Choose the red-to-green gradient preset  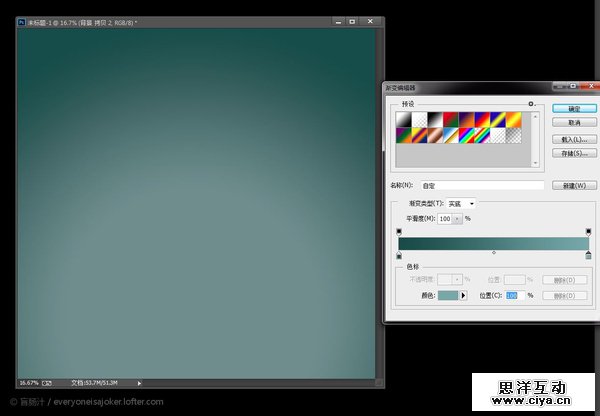coord(450,119)
